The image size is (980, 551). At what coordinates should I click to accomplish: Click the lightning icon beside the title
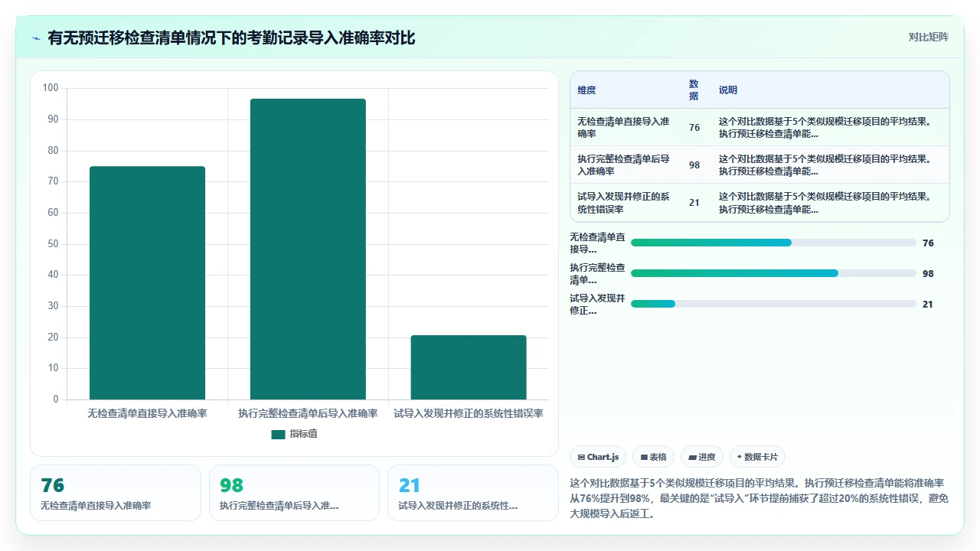coord(37,37)
